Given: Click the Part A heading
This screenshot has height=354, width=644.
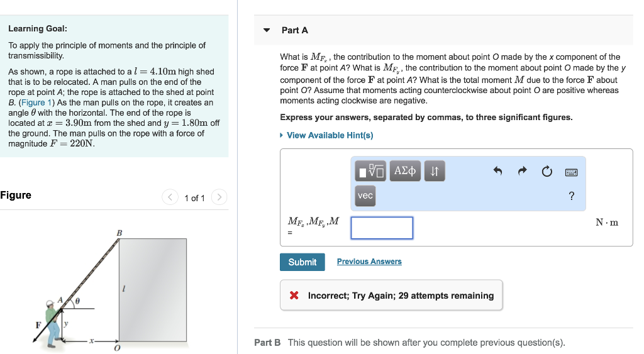Looking at the screenshot, I should pyautogui.click(x=295, y=30).
